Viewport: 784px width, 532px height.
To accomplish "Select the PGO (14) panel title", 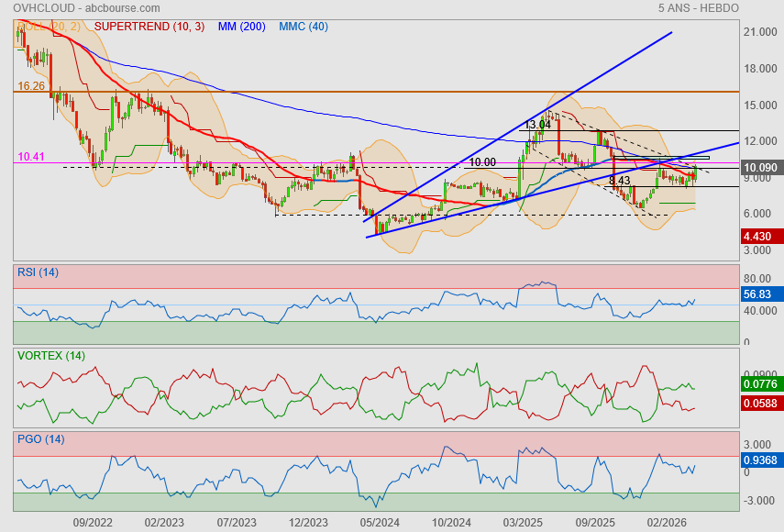I will (x=41, y=439).
